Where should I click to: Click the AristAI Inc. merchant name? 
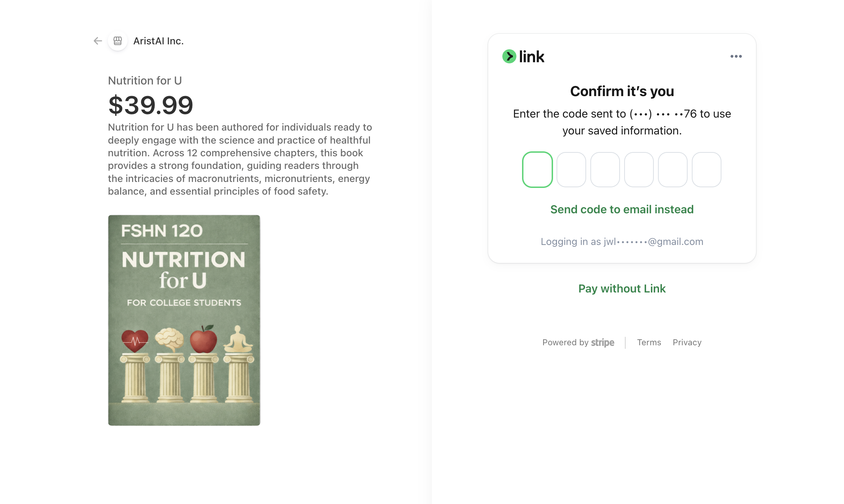click(158, 41)
